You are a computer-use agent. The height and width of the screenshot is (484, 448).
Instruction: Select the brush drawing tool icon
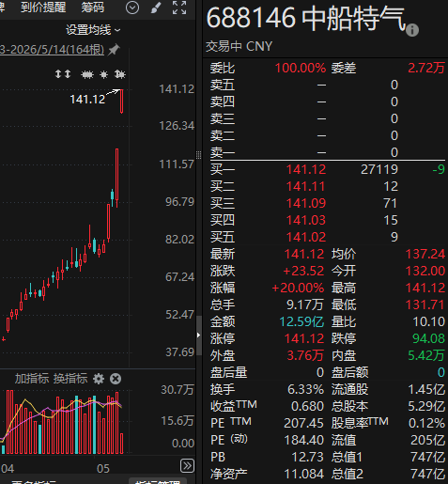(x=156, y=8)
